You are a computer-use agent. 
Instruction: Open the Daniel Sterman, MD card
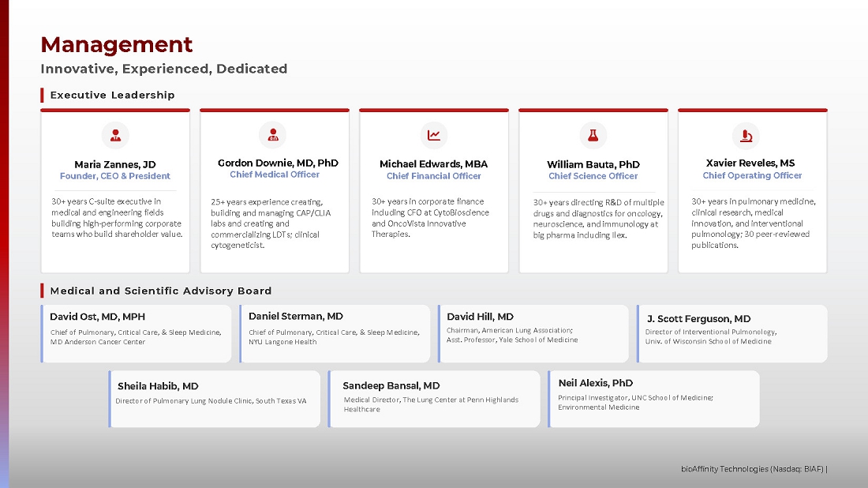tap(335, 333)
